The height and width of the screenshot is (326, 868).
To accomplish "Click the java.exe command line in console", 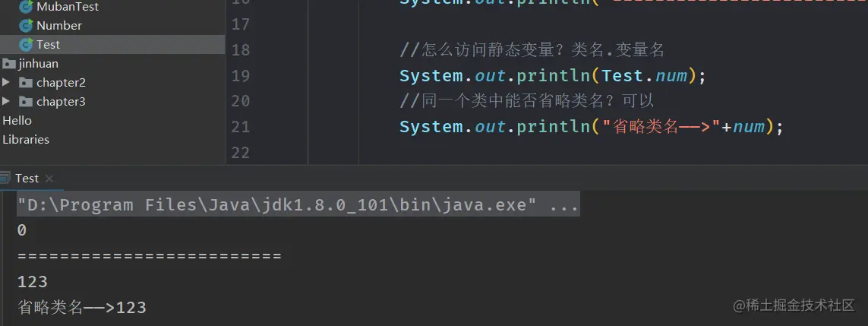I will pos(298,205).
